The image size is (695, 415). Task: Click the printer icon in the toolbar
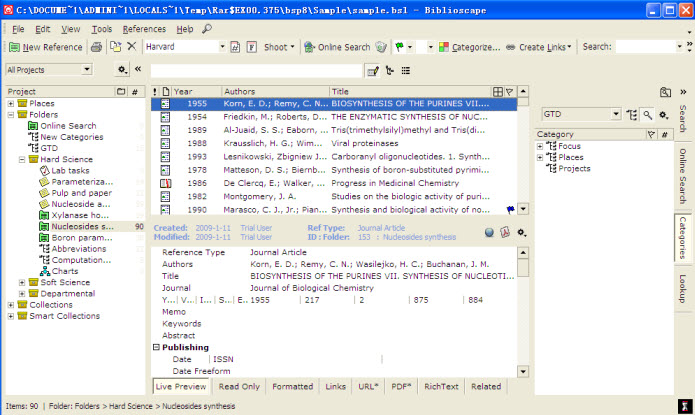[97, 47]
